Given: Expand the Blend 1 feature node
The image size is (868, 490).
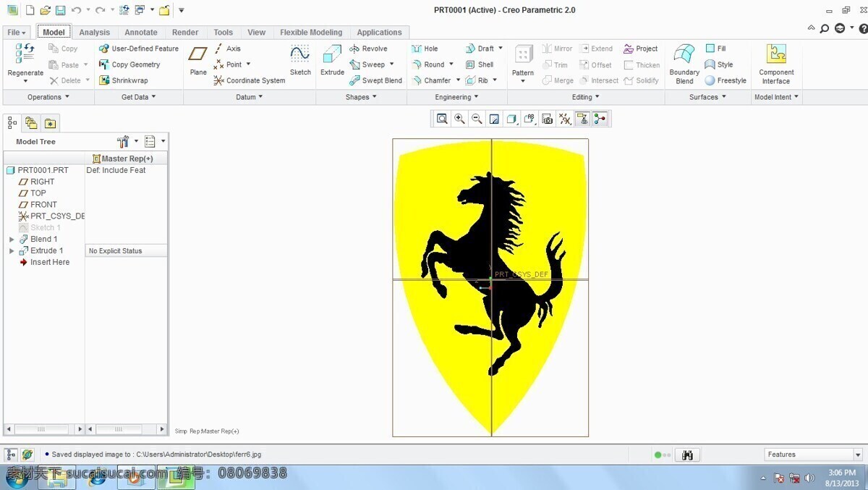Looking at the screenshot, I should [12, 240].
